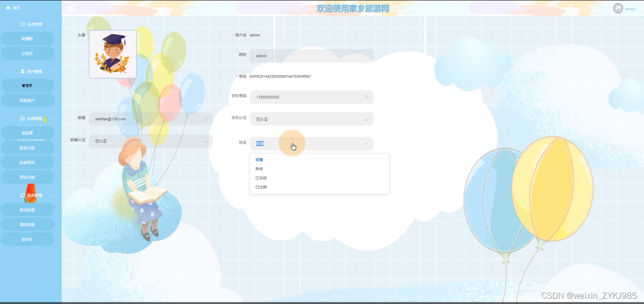Screen dimensions: 644x304
Task: Open 管理员 in the sidebar
Action: [28, 86]
